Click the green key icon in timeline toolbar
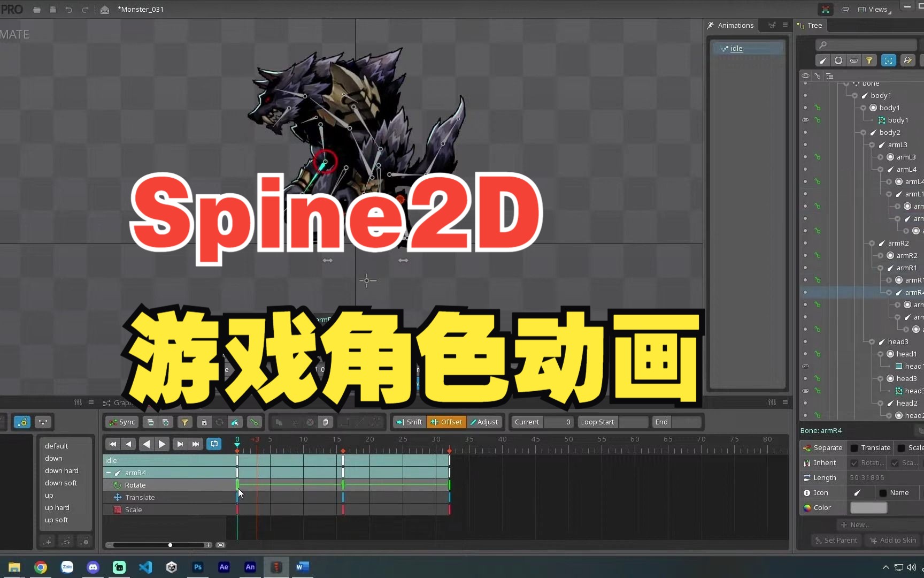The image size is (924, 578). click(x=254, y=422)
